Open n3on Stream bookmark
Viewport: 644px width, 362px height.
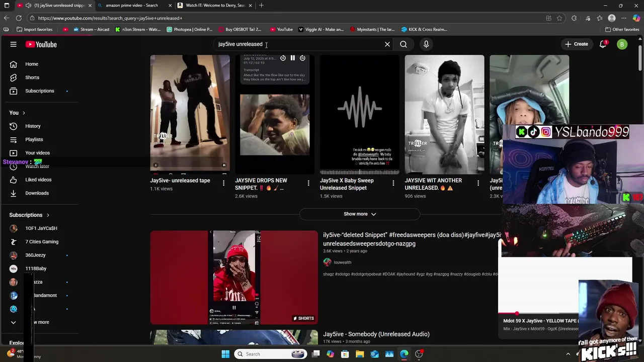click(x=138, y=30)
